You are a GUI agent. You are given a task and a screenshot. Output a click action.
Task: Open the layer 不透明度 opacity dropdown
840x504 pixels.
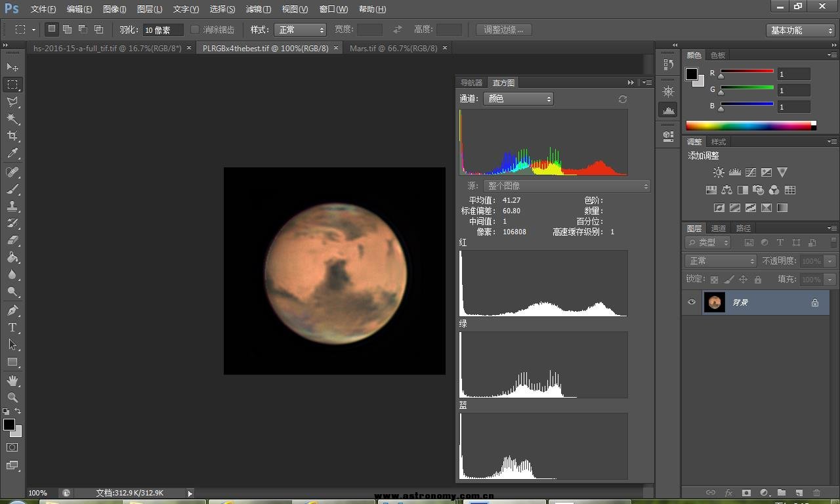pos(830,261)
